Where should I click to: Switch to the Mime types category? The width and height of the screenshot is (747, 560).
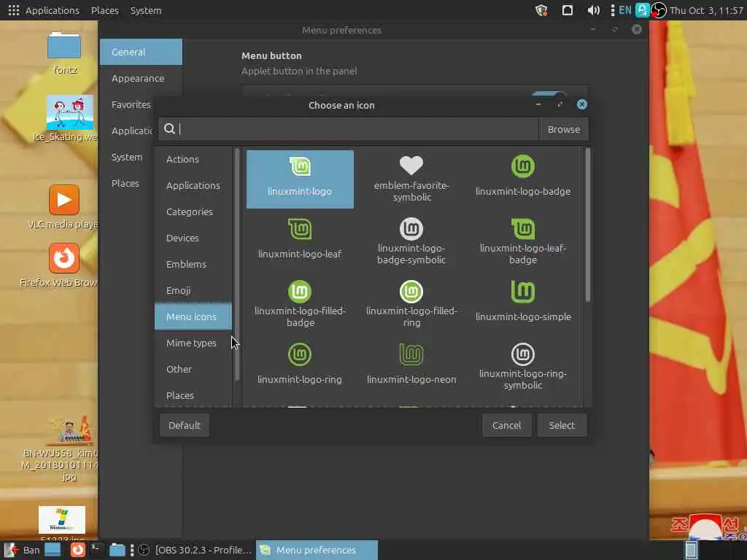pos(193,343)
